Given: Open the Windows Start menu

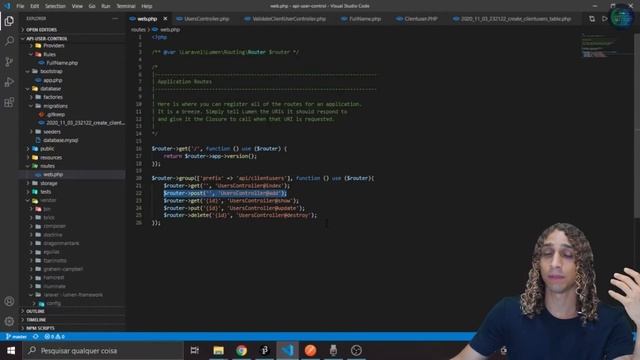Looking at the screenshot, I should [x=11, y=351].
